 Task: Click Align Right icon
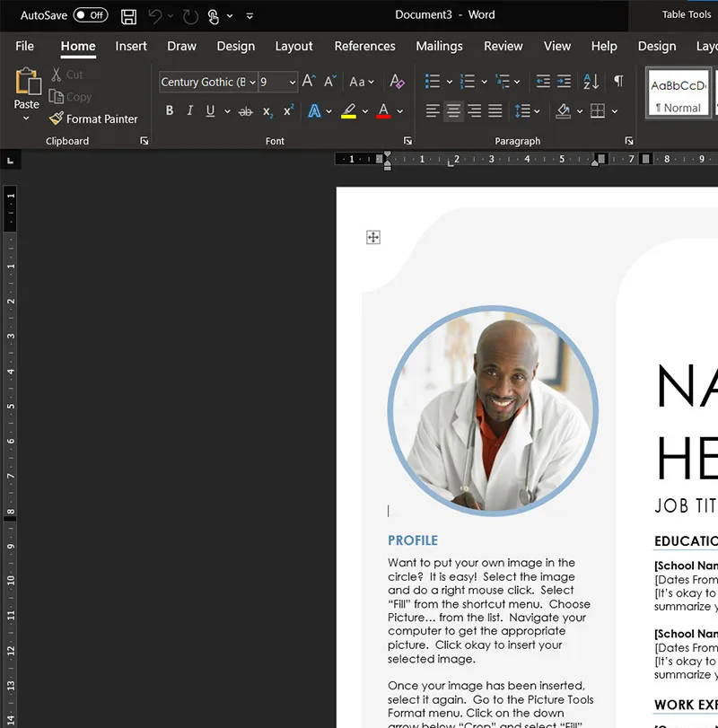pos(475,110)
